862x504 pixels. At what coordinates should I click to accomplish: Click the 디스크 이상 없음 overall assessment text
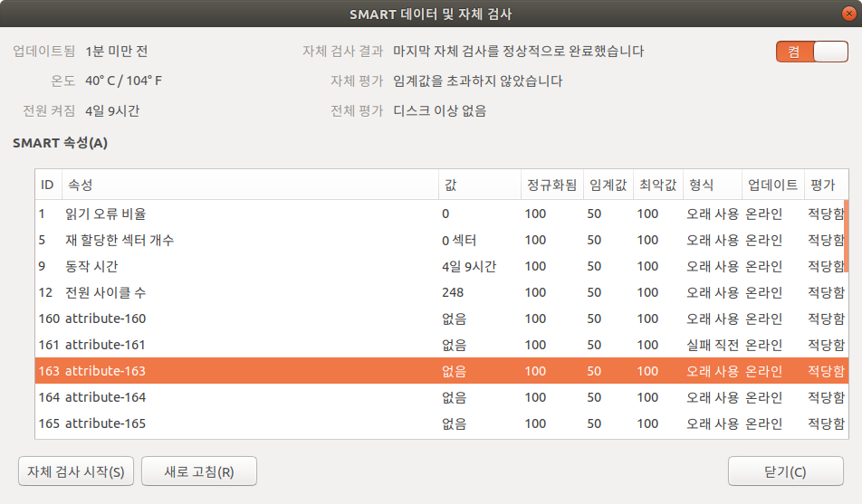tap(440, 111)
